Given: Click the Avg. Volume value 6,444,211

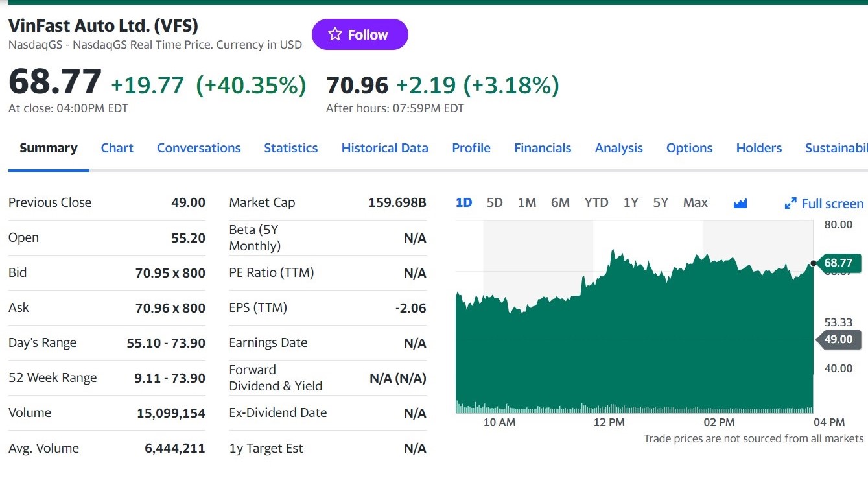Looking at the screenshot, I should [x=175, y=448].
